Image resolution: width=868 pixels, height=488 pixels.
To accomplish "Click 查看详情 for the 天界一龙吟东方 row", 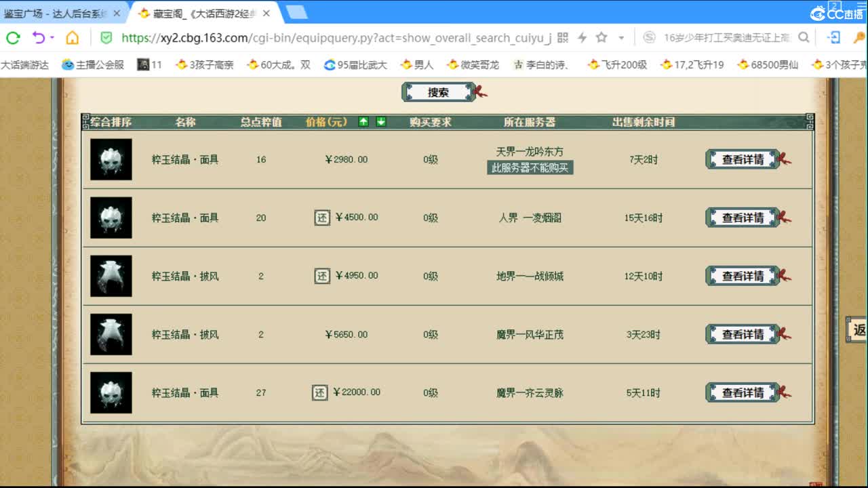I will (743, 159).
